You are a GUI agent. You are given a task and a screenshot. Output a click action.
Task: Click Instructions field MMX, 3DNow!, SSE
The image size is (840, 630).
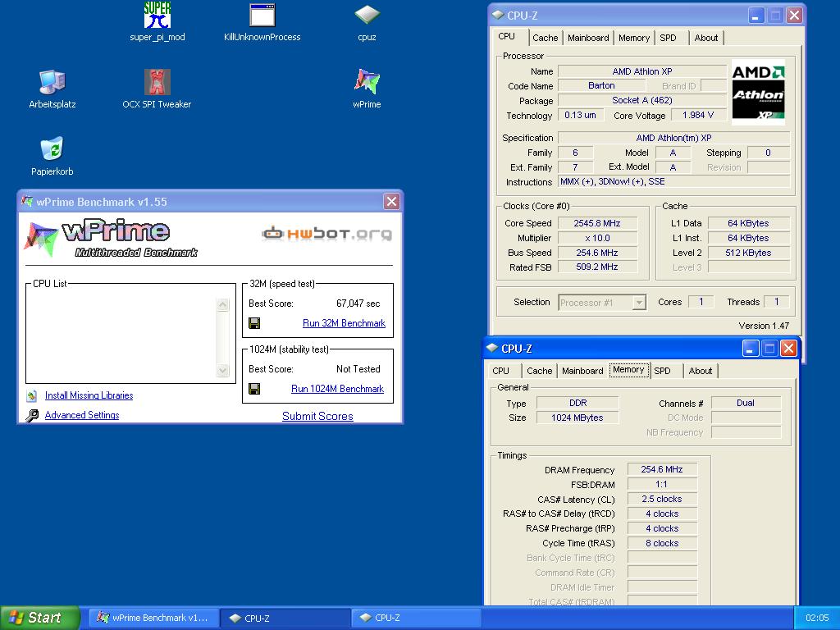[x=673, y=181]
